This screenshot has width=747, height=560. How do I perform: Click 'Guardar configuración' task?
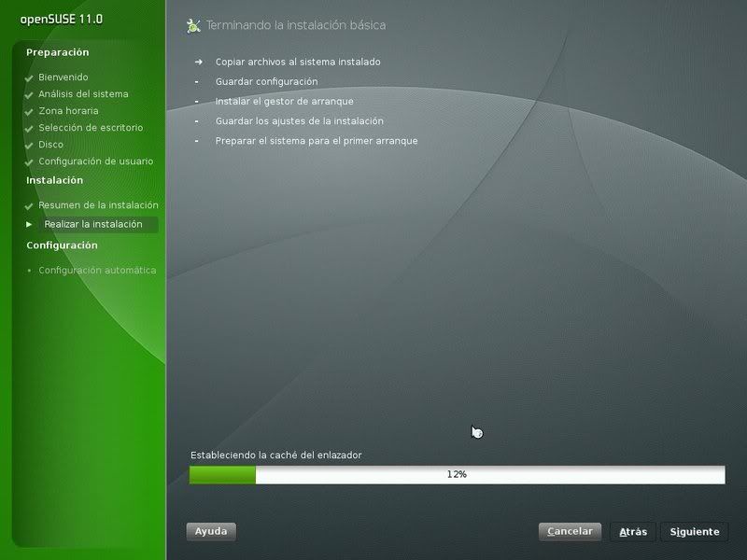pos(266,81)
